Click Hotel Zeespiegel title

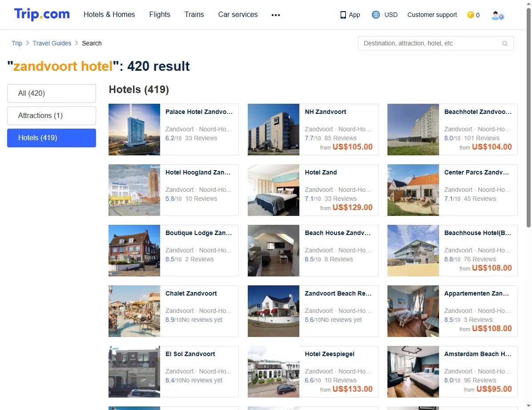point(330,353)
